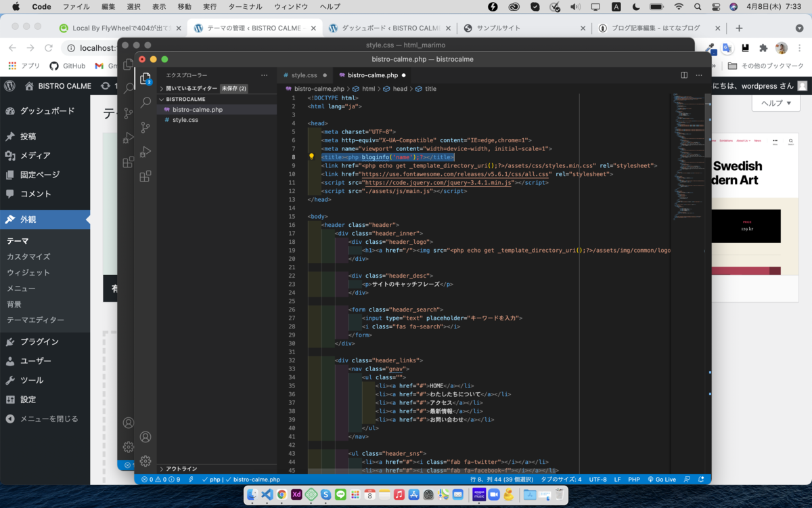Image resolution: width=812 pixels, height=508 pixels.
Task: Open Search view in front VS Code activity bar
Action: click(x=145, y=103)
